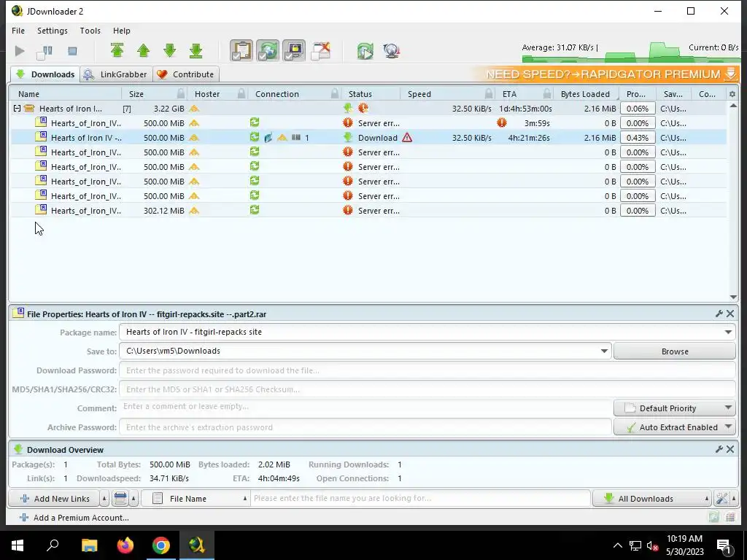
Task: Toggle the lock on the Size column
Action: [181, 94]
